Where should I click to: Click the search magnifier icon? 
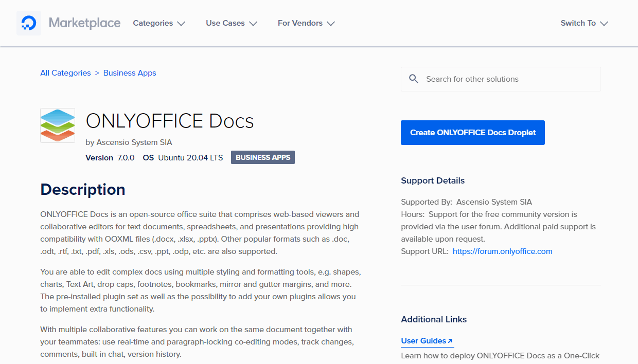pos(414,79)
